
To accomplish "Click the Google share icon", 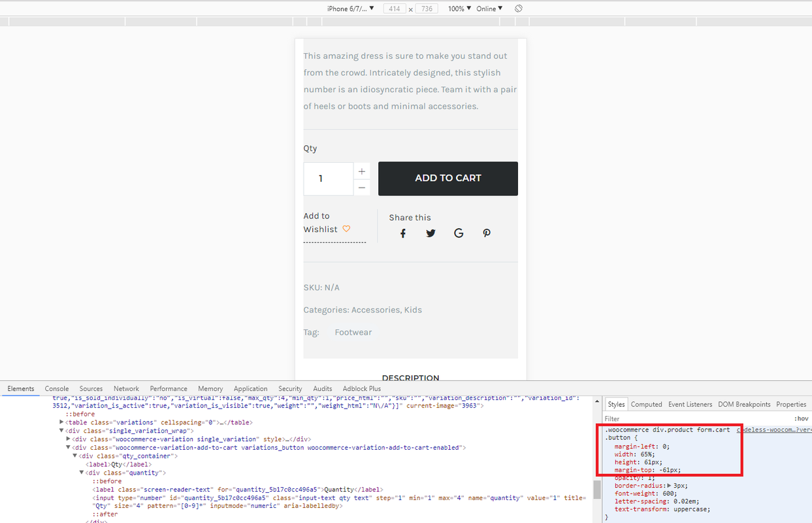I will (x=459, y=233).
